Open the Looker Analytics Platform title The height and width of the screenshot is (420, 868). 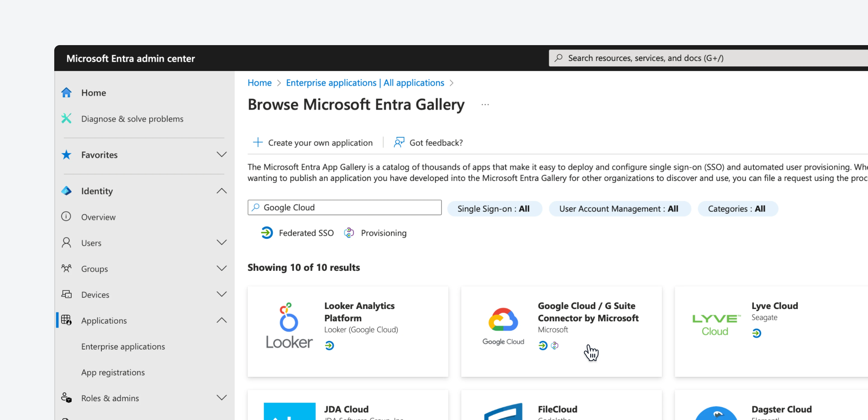click(359, 312)
